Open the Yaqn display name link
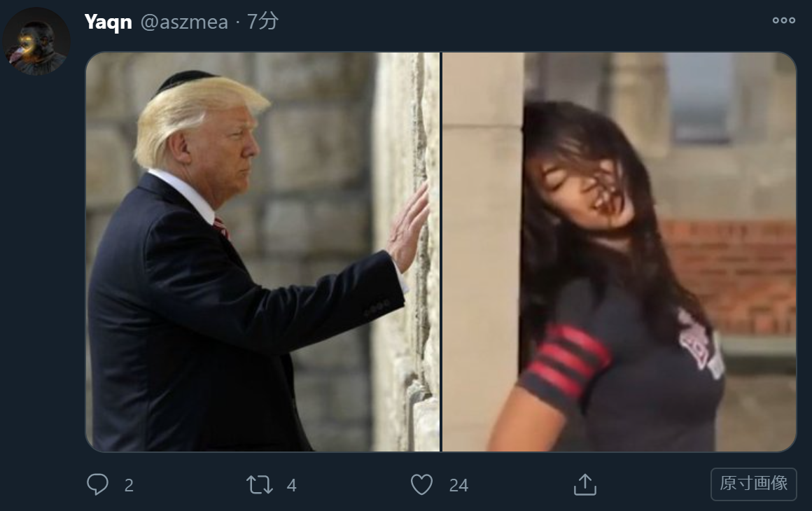This screenshot has width=812, height=511. coord(108,22)
